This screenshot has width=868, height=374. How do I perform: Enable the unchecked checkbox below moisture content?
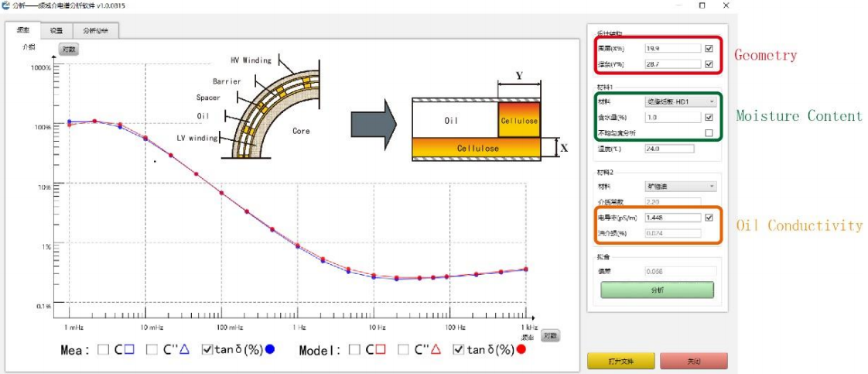pyautogui.click(x=709, y=133)
